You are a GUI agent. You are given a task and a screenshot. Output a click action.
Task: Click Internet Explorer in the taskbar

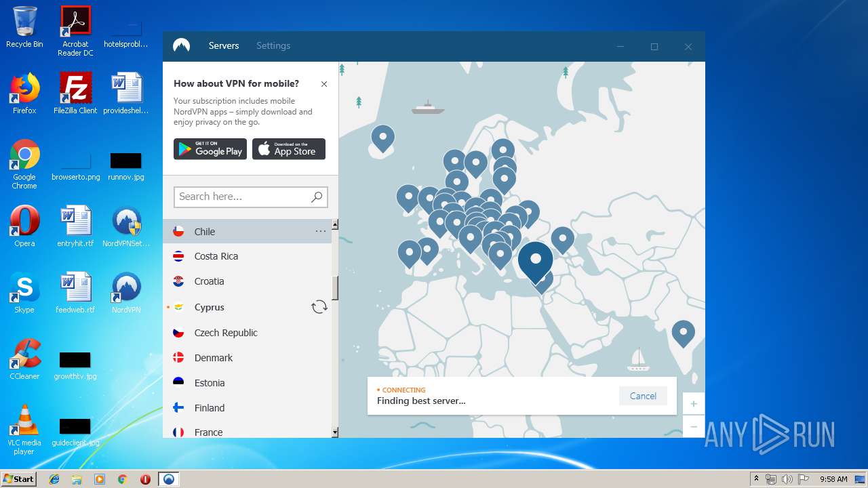54,479
